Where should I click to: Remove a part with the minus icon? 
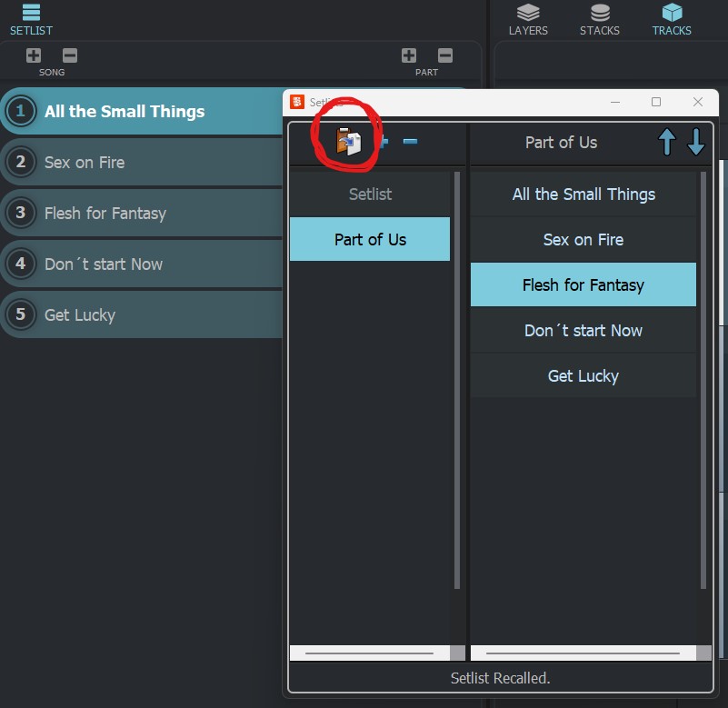click(445, 55)
